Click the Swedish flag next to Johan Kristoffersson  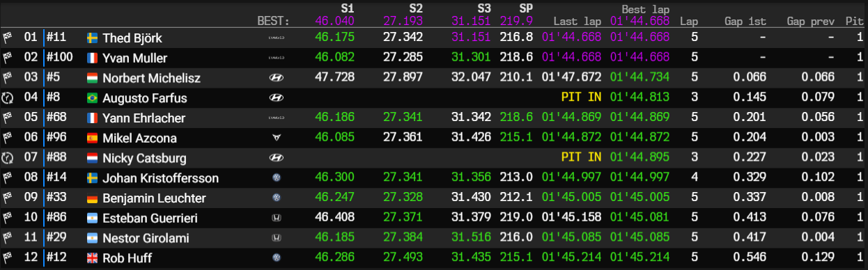[x=93, y=178]
